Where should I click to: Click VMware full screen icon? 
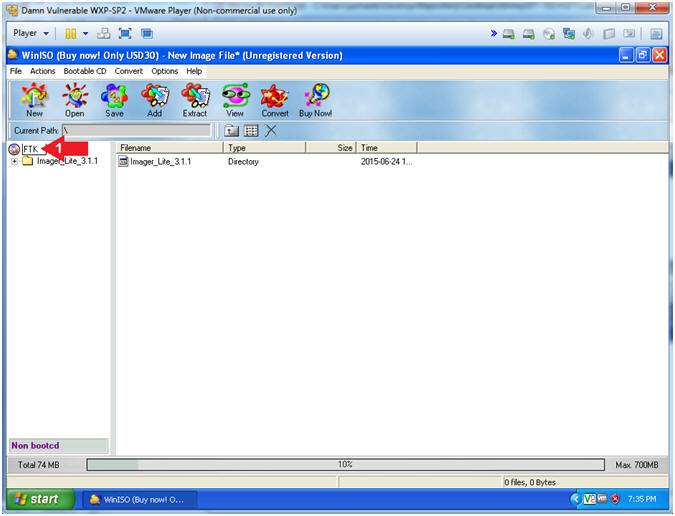pos(125,34)
